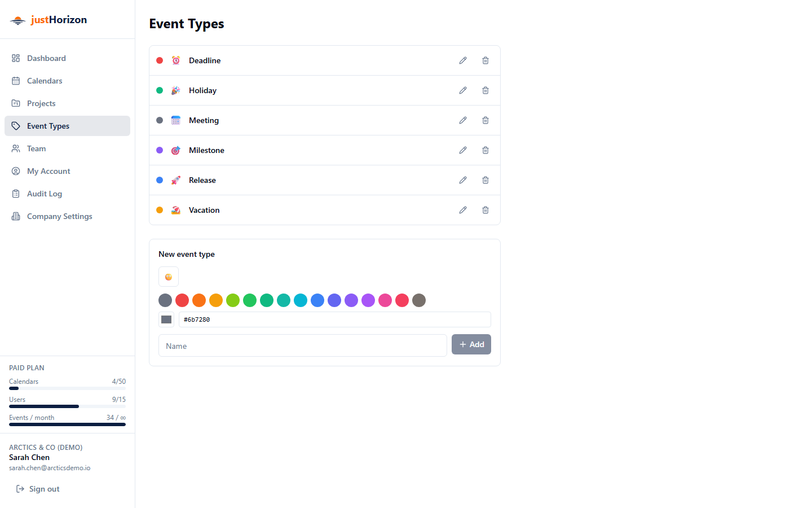Go to Calendars in the sidebar
This screenshot has height=508, width=812.
tap(67, 81)
